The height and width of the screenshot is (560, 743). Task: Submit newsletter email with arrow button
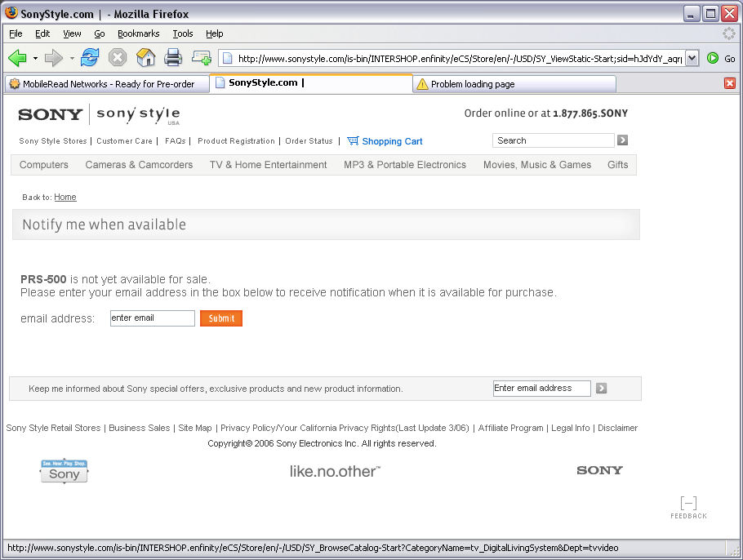click(x=601, y=389)
